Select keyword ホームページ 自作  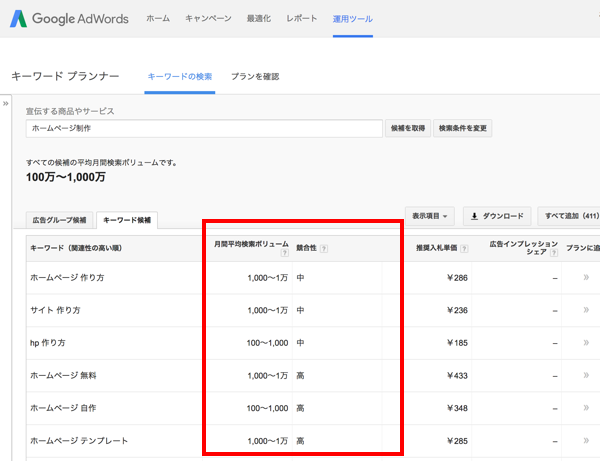coord(63,408)
